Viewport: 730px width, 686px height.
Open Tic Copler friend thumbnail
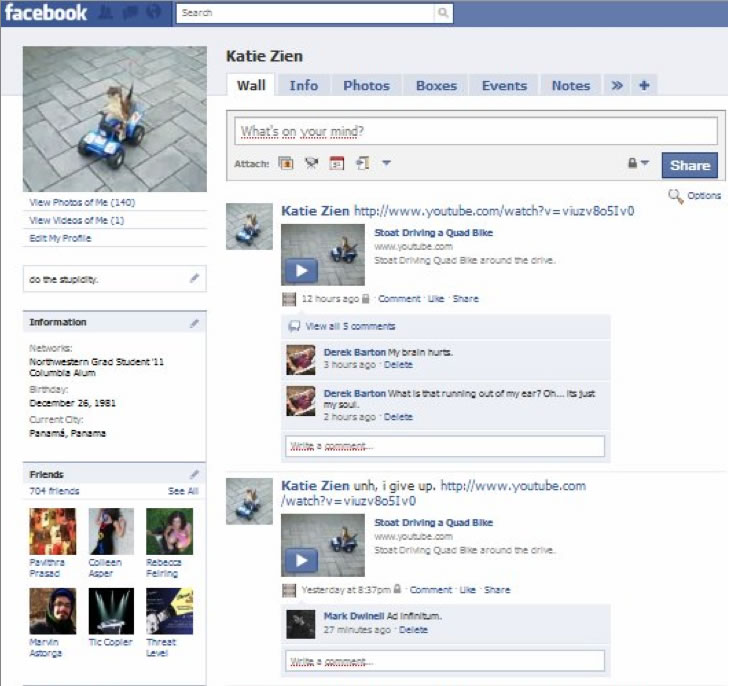point(111,611)
